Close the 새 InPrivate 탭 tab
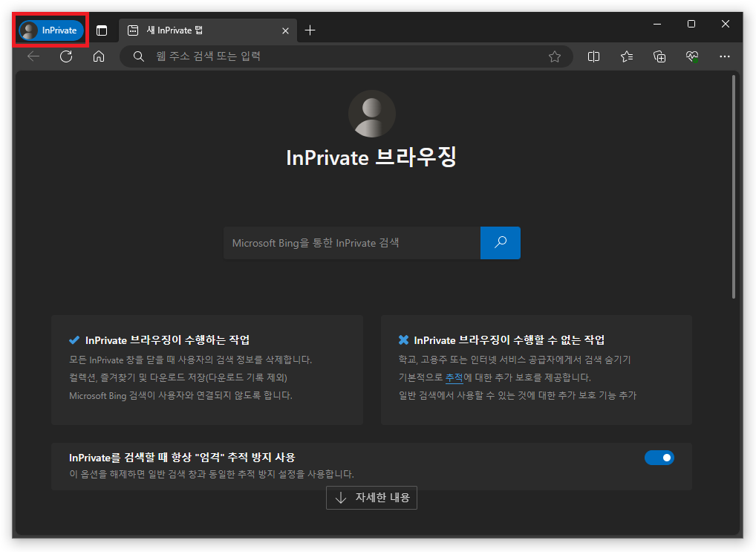 (x=285, y=31)
